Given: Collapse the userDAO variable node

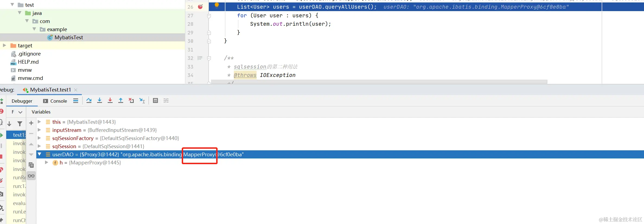Looking at the screenshot, I should pos(40,154).
